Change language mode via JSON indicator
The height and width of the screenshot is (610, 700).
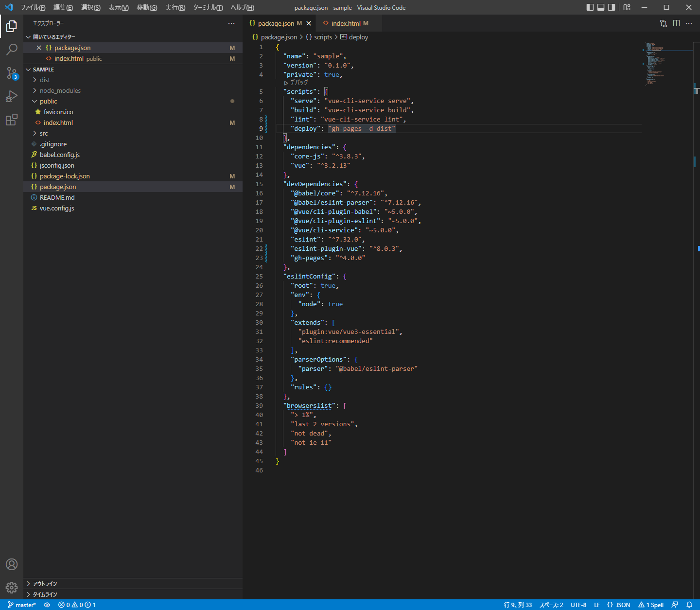[618, 605]
